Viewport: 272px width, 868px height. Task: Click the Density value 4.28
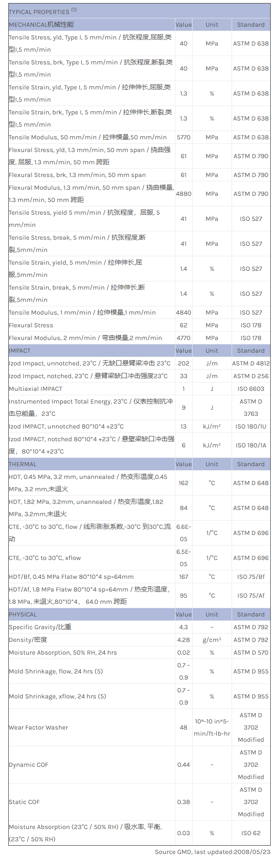pos(183,640)
